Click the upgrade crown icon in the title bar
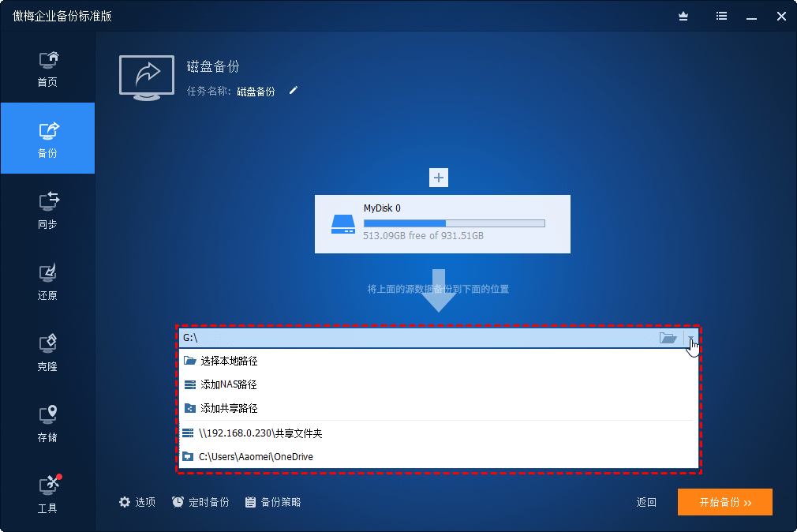The image size is (797, 532). point(683,16)
